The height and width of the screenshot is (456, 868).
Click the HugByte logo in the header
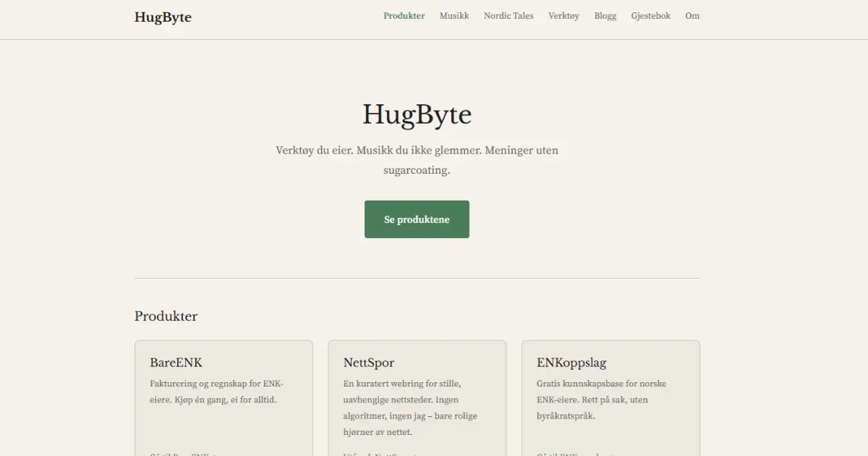pos(163,17)
